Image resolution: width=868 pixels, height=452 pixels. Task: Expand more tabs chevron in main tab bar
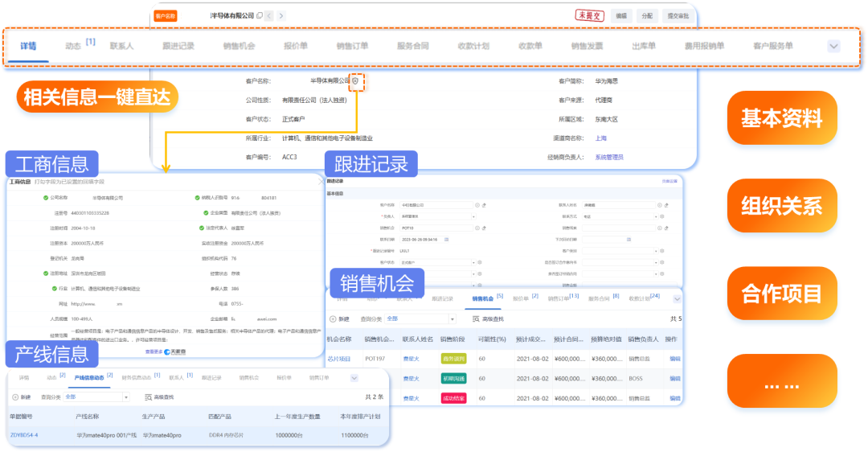tap(833, 47)
